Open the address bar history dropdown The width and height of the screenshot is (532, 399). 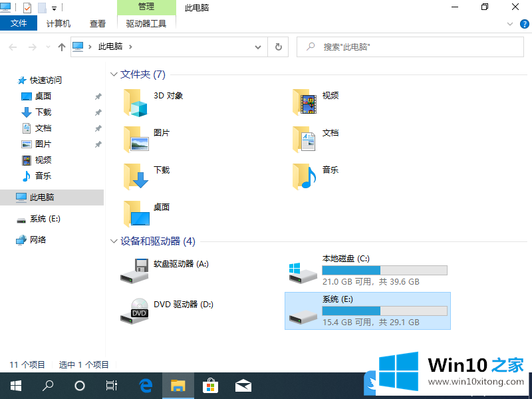[x=258, y=47]
